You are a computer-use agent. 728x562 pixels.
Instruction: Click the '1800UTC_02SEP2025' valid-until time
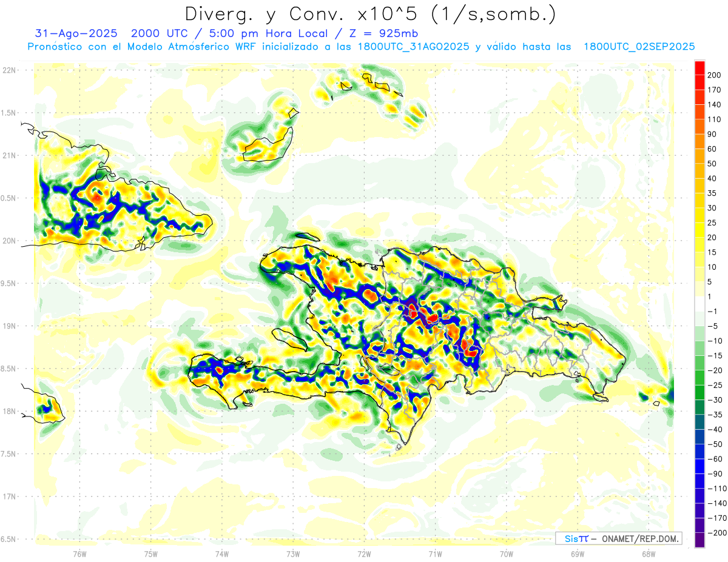click(638, 47)
